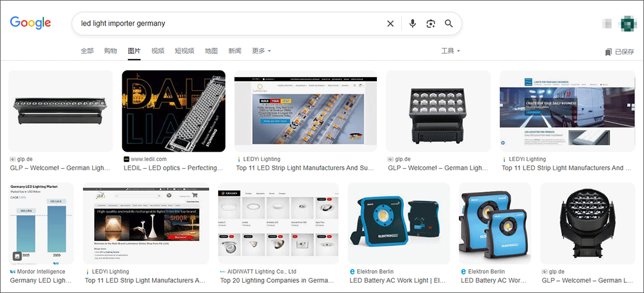Viewport: 644px width, 293px height.
Task: Switch to the 视频 tab
Action: point(157,51)
